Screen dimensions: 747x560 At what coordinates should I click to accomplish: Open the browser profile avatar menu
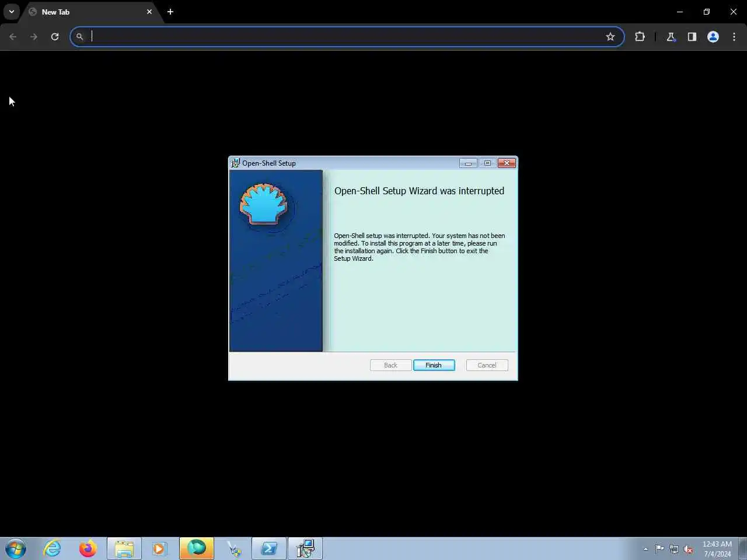[713, 37]
